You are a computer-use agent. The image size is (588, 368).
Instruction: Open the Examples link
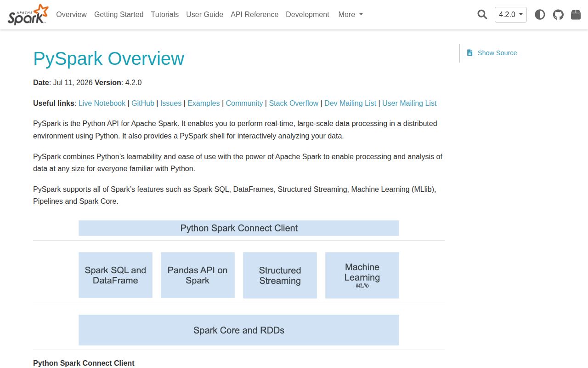(x=204, y=103)
